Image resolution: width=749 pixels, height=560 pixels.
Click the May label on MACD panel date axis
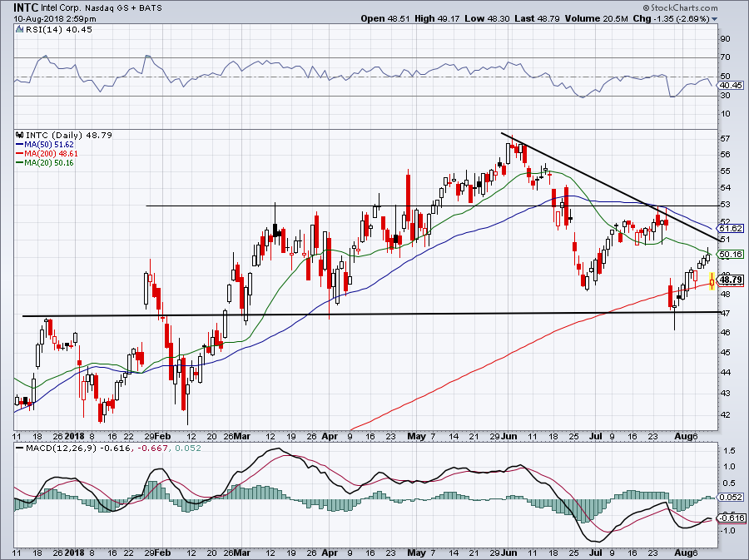click(x=417, y=553)
